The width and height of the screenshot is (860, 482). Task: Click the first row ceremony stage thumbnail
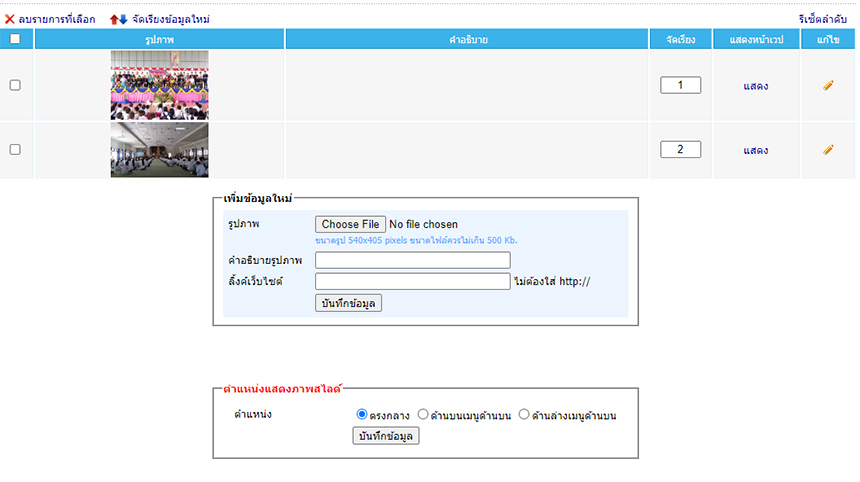pyautogui.click(x=160, y=85)
